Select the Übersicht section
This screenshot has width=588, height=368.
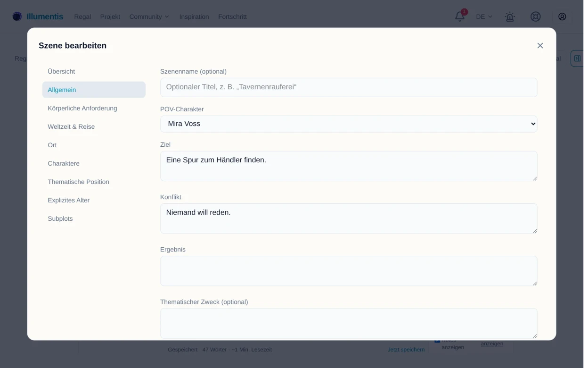[x=94, y=71]
